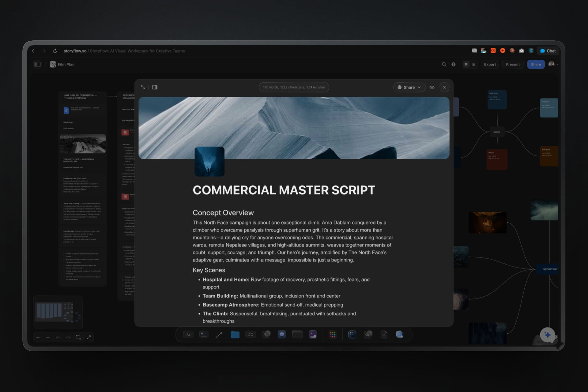Select the checklist tool
Screen dimensions: 588x392
pyautogui.click(x=251, y=335)
